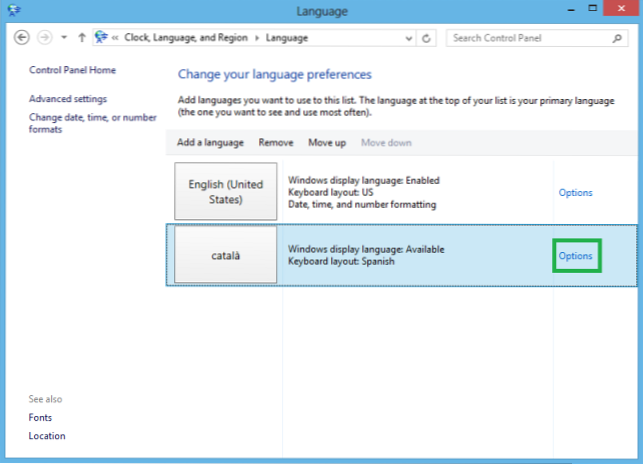Choose Move up in the language toolbar
Screen dimensions: 643x464
[x=327, y=143]
